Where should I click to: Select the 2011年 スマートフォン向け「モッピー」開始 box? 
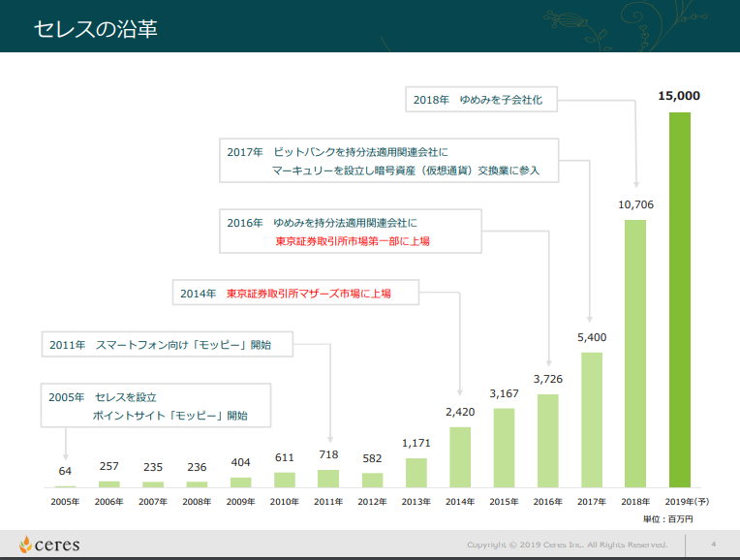click(167, 344)
